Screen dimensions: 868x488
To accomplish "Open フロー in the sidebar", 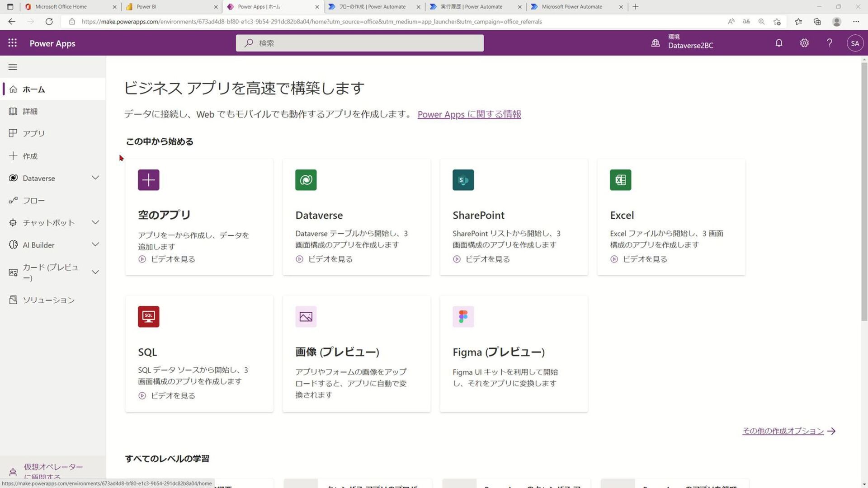I will click(x=53, y=200).
